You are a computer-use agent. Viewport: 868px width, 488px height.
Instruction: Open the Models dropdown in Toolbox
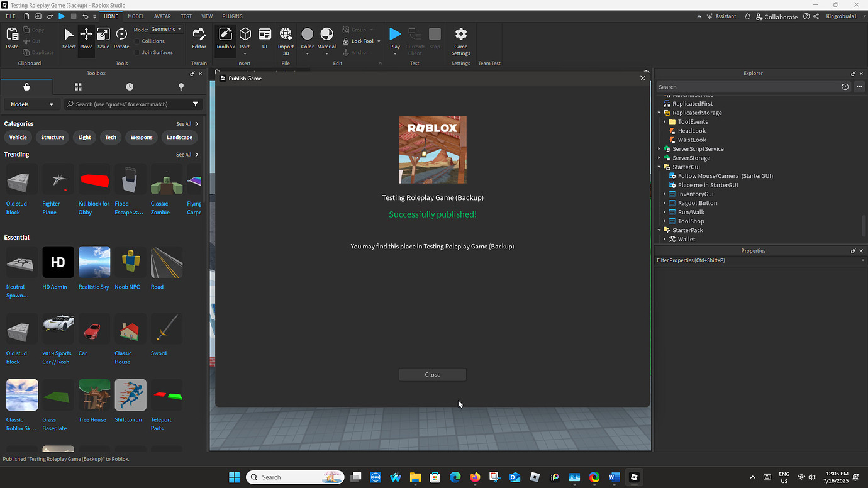pyautogui.click(x=31, y=104)
